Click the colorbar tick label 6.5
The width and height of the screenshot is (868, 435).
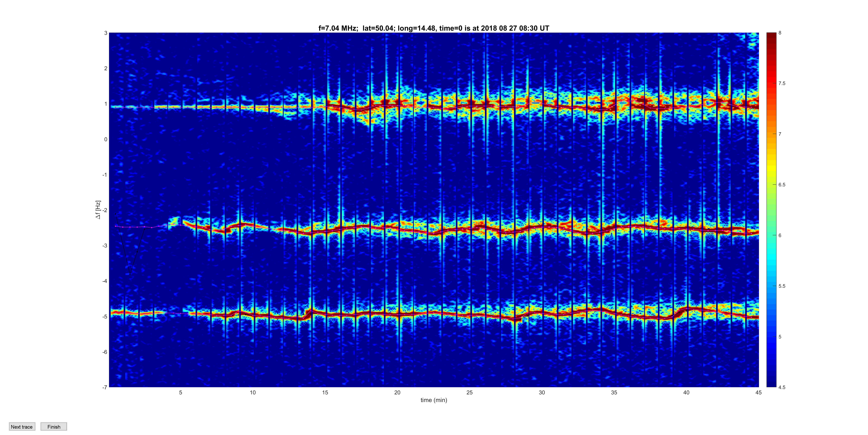pos(782,185)
